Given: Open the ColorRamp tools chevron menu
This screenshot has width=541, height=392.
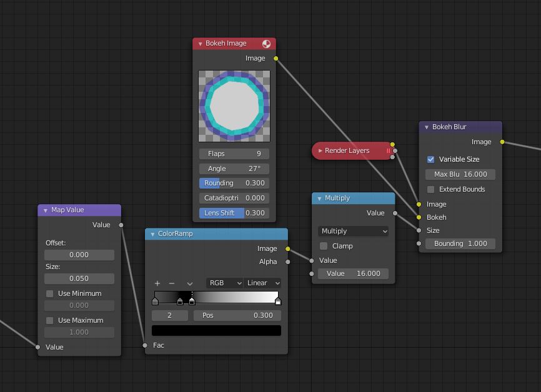Looking at the screenshot, I should pyautogui.click(x=189, y=283).
